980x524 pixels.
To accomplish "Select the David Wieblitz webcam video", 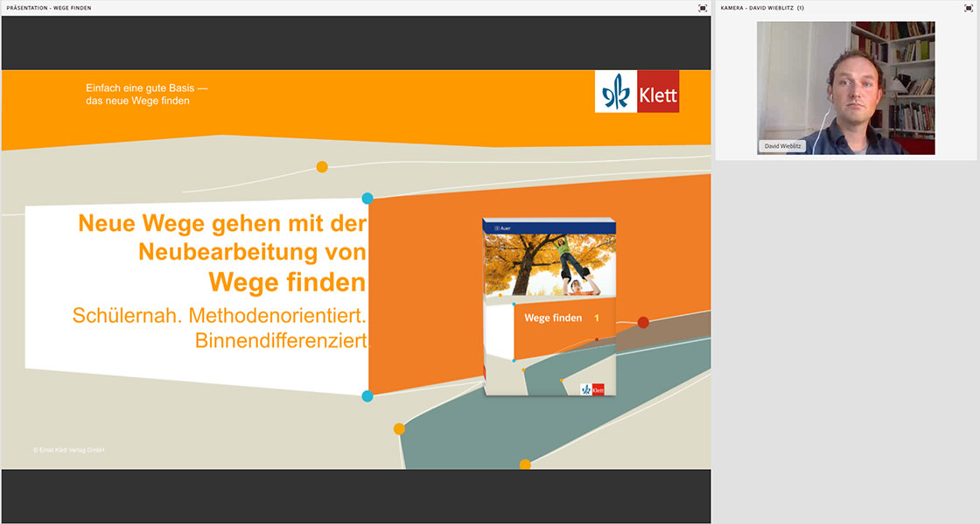I will click(845, 88).
